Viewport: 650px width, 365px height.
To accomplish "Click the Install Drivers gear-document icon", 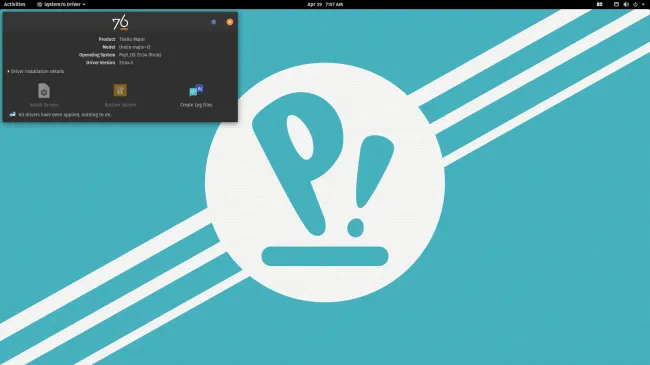I will pos(44,90).
